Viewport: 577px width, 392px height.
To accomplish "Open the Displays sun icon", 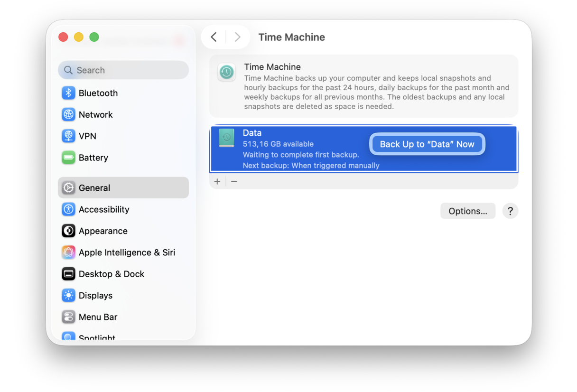I will point(68,296).
